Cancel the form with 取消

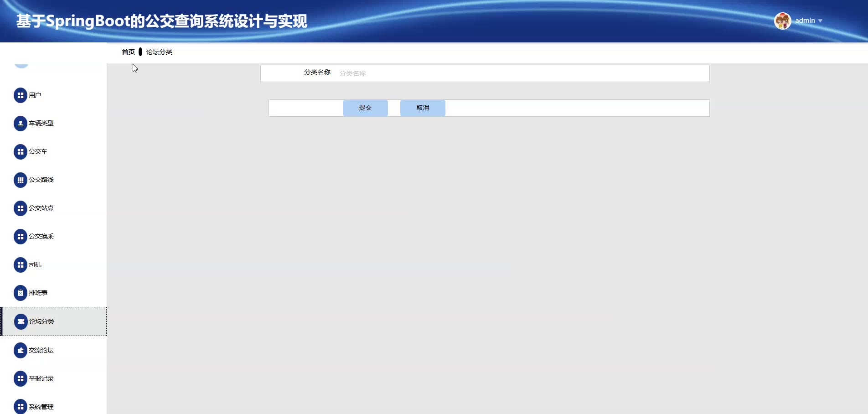point(423,108)
